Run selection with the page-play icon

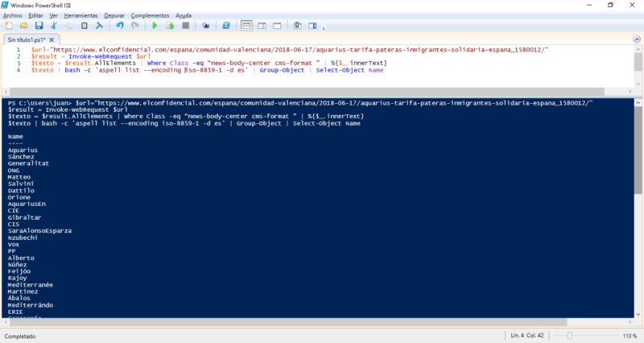168,26
